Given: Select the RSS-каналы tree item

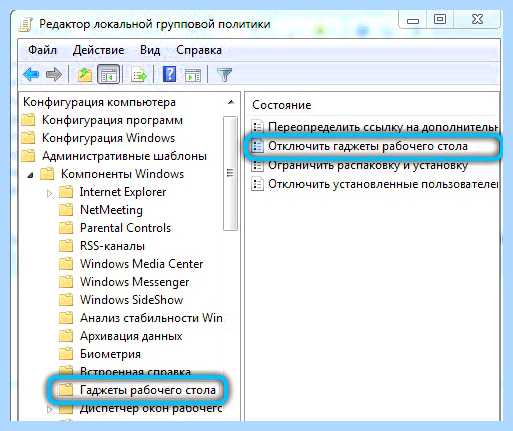Looking at the screenshot, I should pyautogui.click(x=112, y=246).
